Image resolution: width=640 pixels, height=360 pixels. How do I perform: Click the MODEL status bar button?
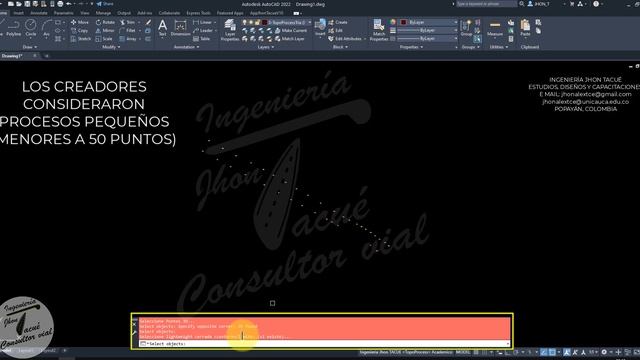click(463, 352)
